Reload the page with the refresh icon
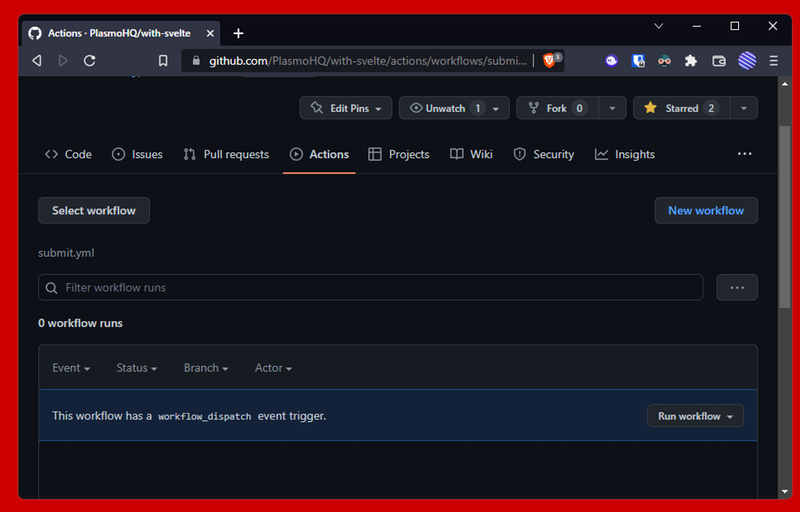This screenshot has height=512, width=800. [x=89, y=61]
